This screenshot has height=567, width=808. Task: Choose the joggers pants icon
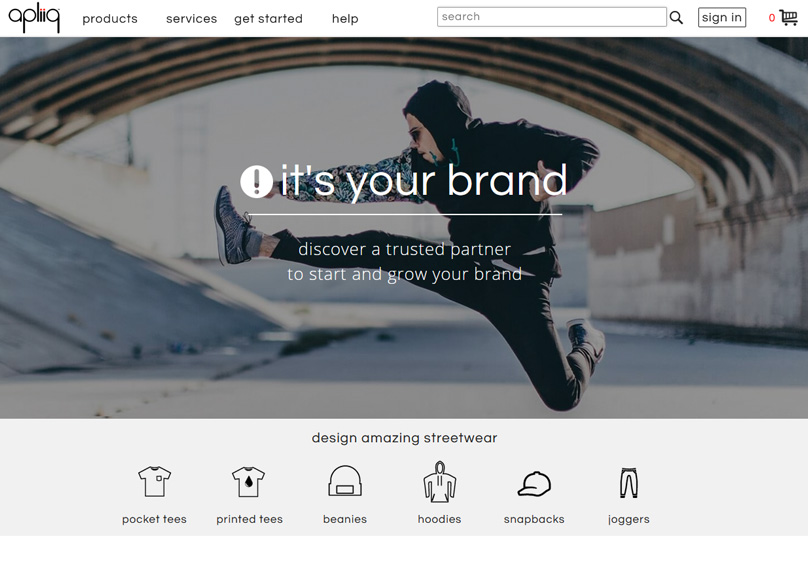628,483
